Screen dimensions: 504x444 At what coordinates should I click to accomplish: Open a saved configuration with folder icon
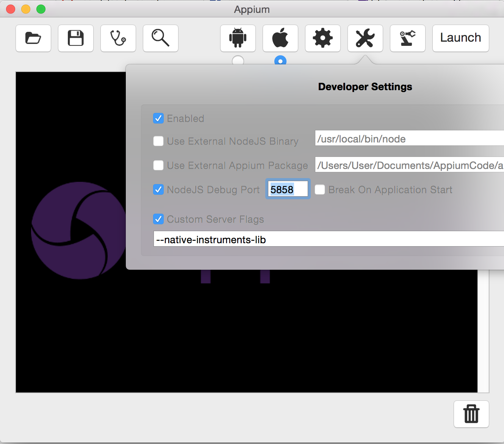(33, 38)
